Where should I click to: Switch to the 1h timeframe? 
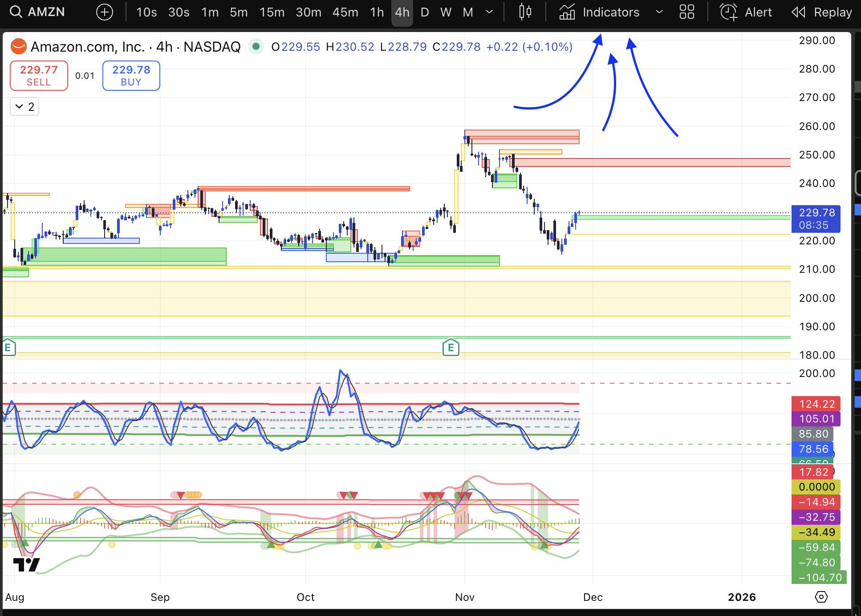(x=377, y=12)
